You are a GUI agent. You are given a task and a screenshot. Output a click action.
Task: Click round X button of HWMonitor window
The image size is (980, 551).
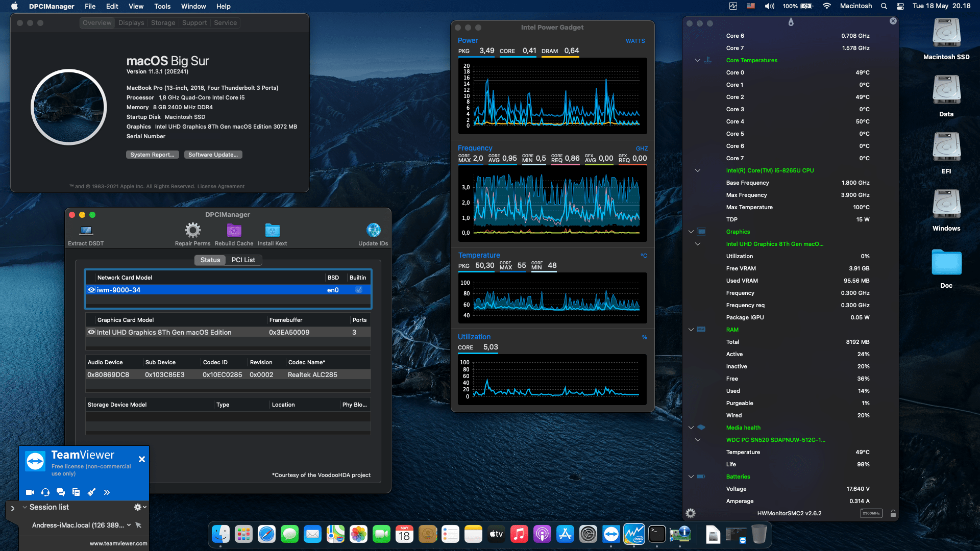[893, 21]
